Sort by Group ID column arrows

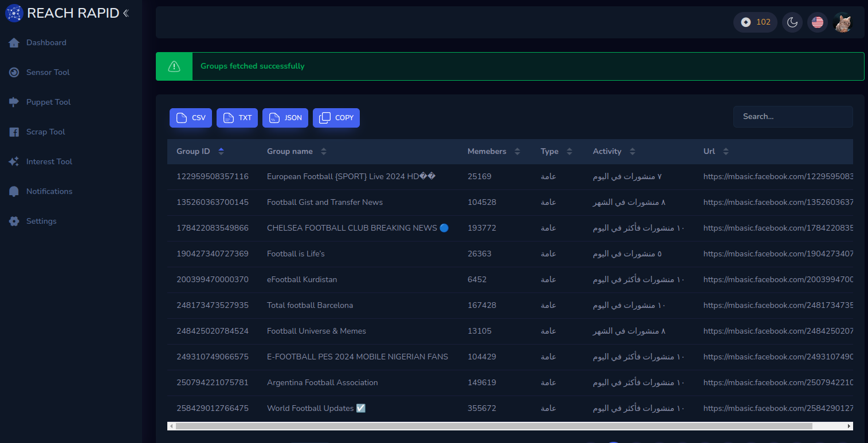pyautogui.click(x=221, y=152)
